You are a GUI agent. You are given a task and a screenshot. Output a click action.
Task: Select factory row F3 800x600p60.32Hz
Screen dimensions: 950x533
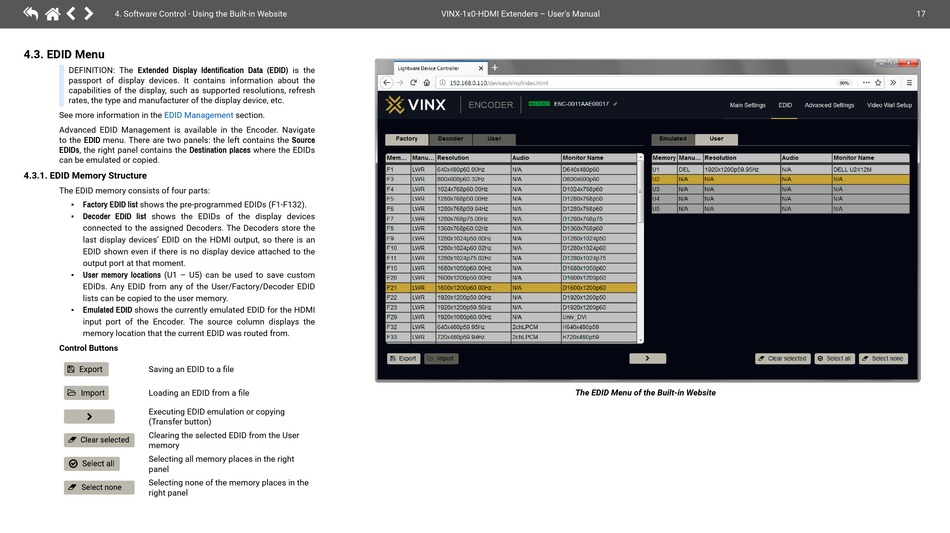(x=511, y=179)
